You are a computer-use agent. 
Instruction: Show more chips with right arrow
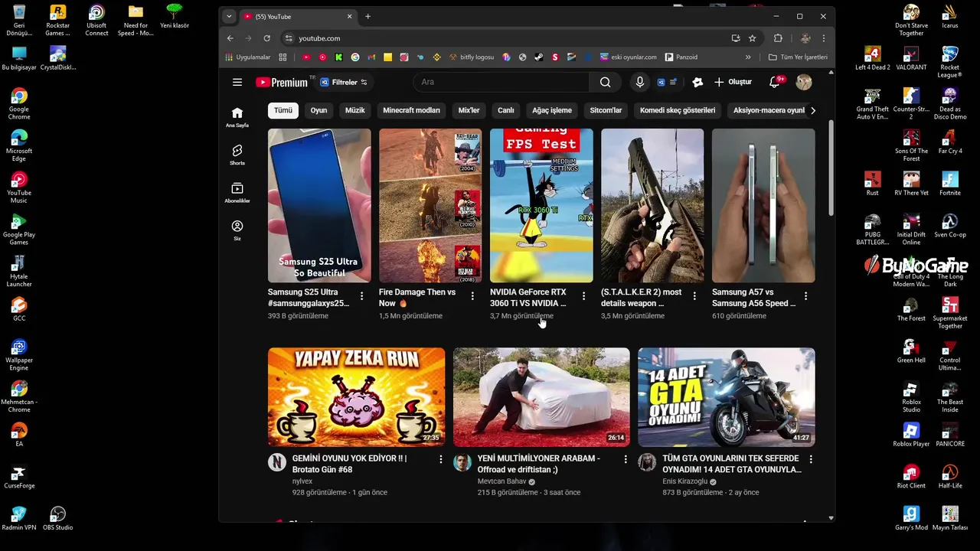tap(812, 110)
